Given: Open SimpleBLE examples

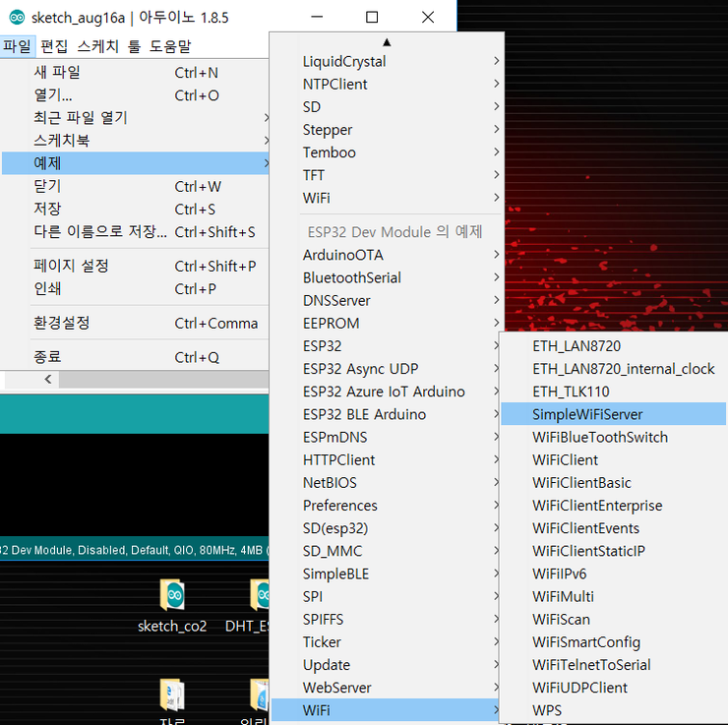Looking at the screenshot, I should point(386,574).
